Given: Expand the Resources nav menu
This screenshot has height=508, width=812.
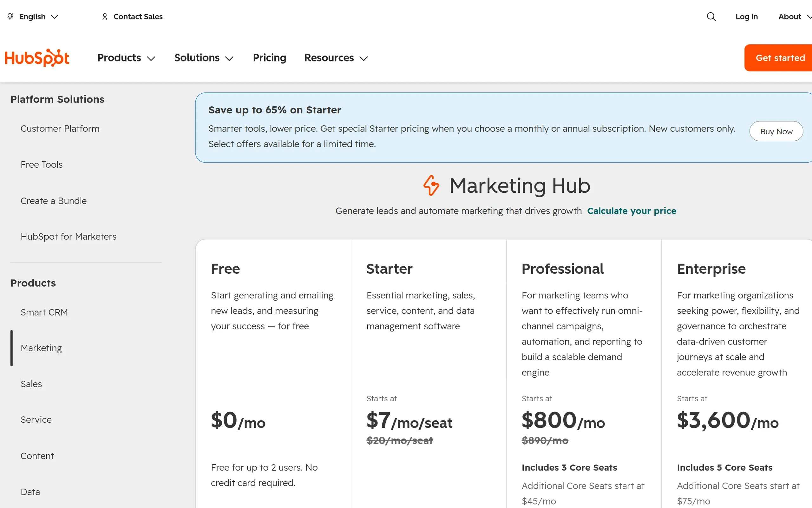Looking at the screenshot, I should coord(336,58).
